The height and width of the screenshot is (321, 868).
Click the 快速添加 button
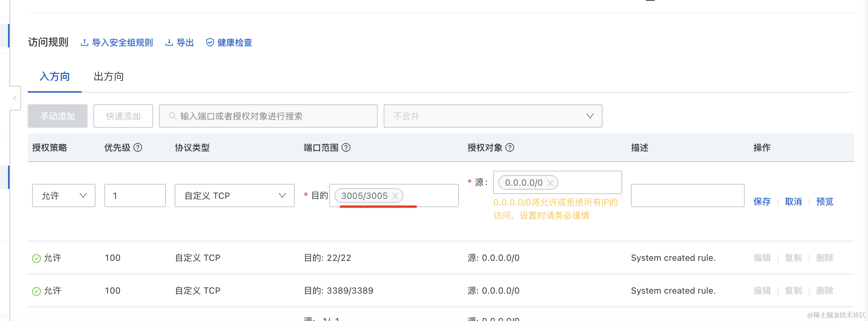(x=123, y=116)
